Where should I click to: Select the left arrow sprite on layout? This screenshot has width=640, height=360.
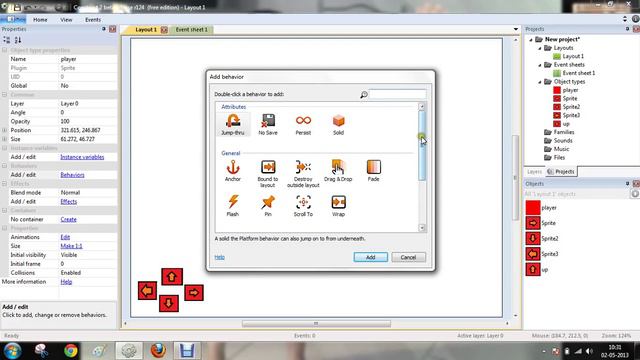(147, 291)
